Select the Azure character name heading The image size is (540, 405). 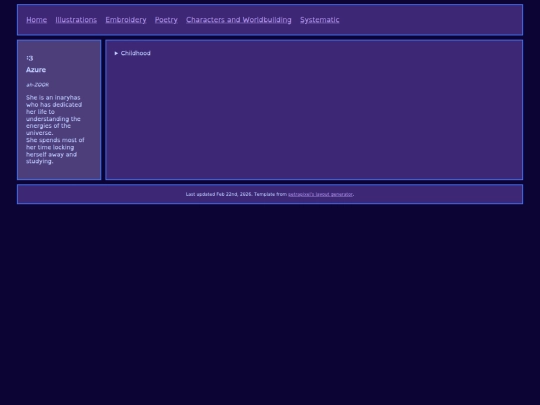coord(36,70)
